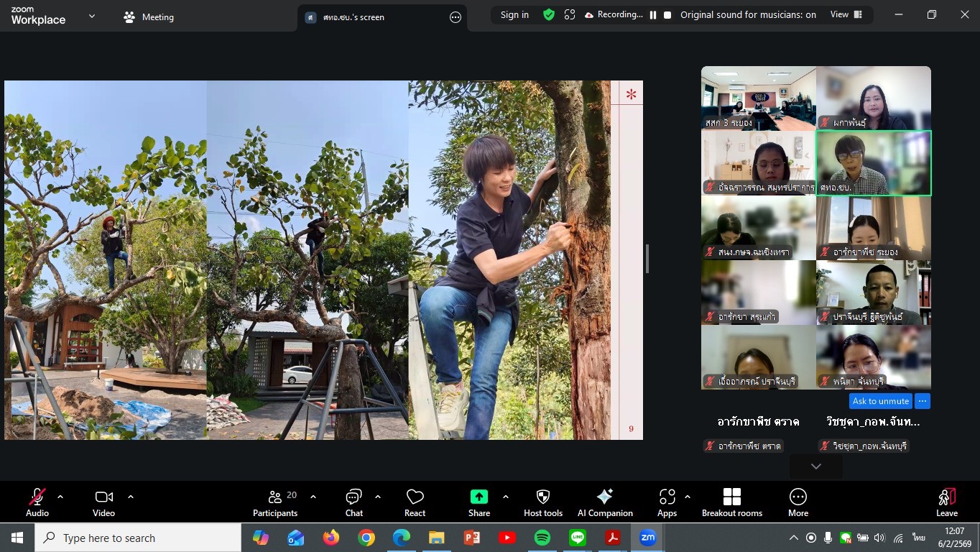980x552 pixels.
Task: Open Spotify from the Windows taskbar
Action: pyautogui.click(x=542, y=538)
